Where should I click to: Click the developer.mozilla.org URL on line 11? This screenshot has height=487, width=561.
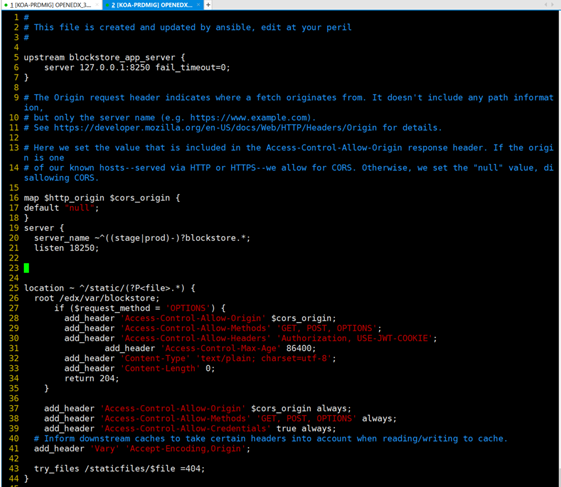click(215, 128)
